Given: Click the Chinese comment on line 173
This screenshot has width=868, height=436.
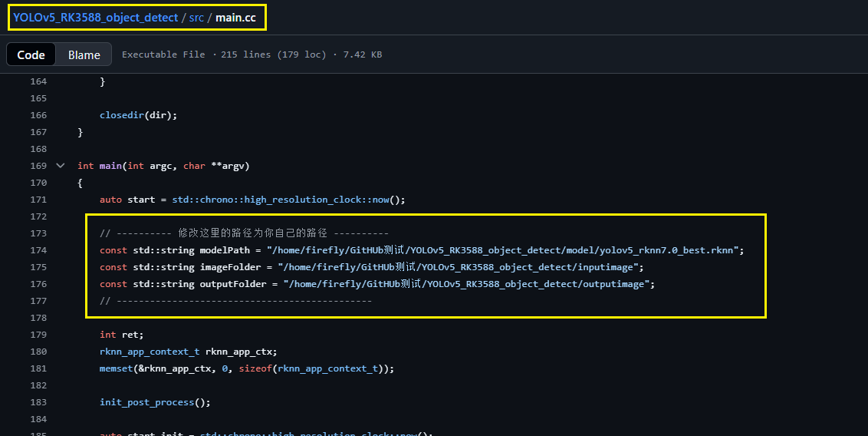Looking at the screenshot, I should [x=244, y=233].
